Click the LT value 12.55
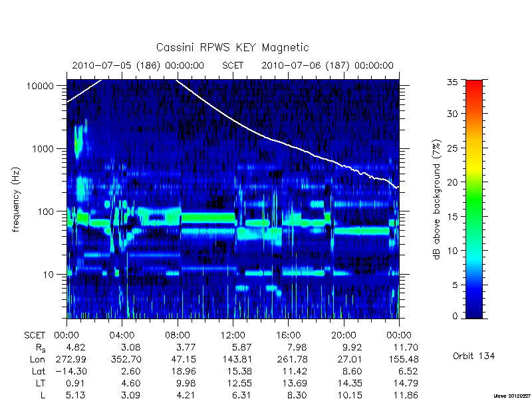This screenshot has height=399, width=532. 239,383
